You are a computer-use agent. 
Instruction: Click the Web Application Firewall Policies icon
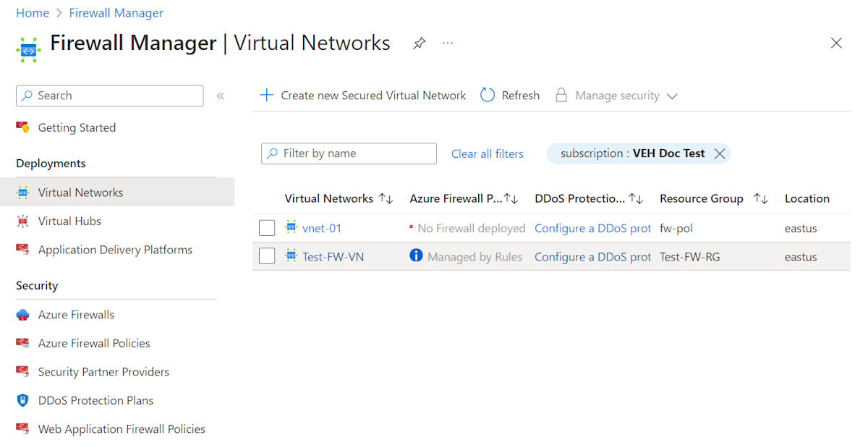point(23,429)
